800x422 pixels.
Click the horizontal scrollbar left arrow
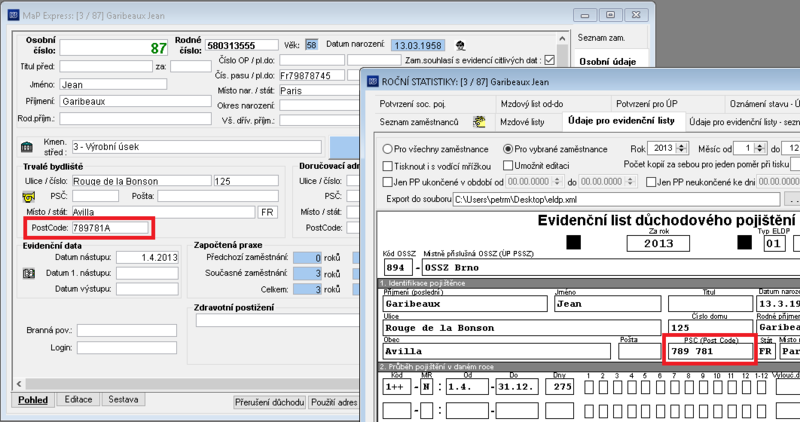[x=19, y=383]
